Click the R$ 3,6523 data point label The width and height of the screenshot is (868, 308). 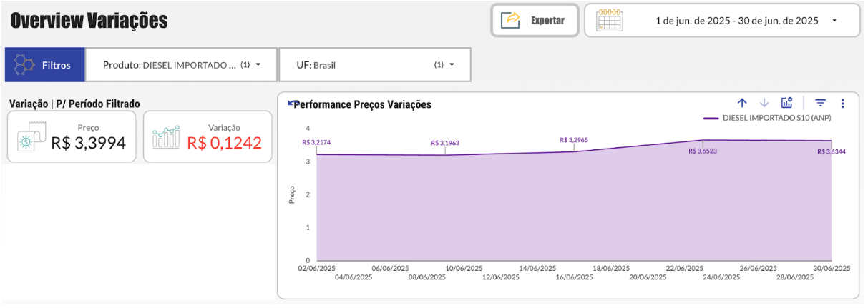point(703,151)
